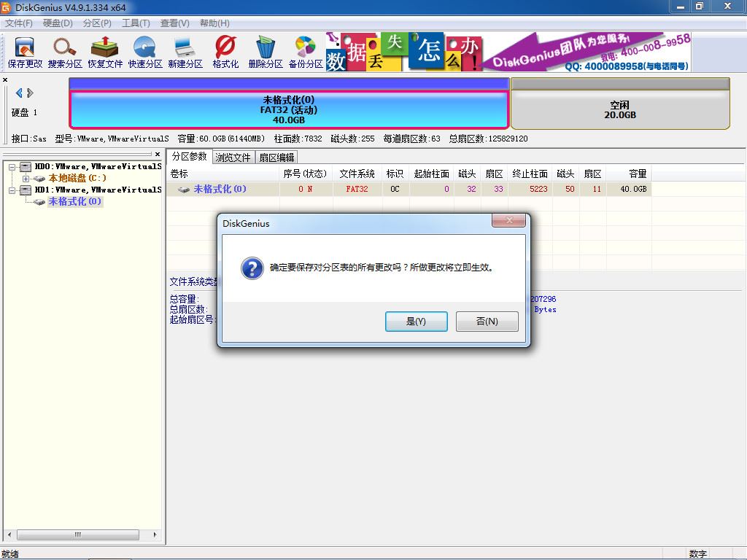Open the 帮助(H) menu

[x=214, y=23]
